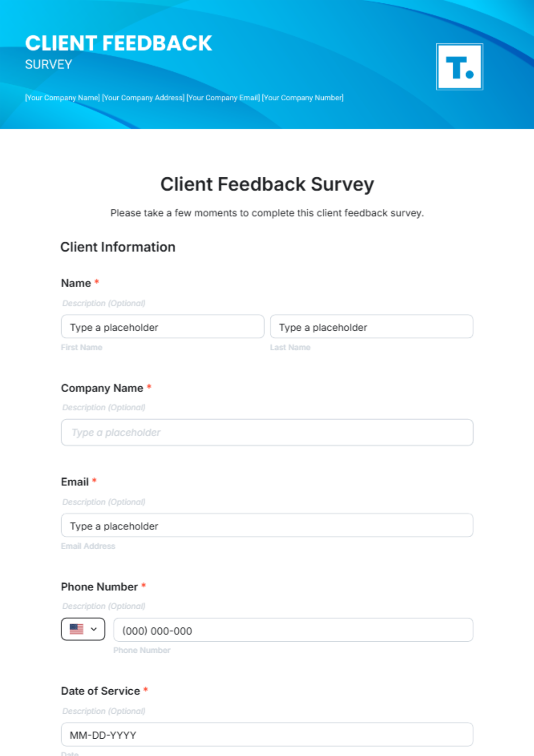Click the Client Feedback Survey title
Viewport: 534px width, 756px height.
pyautogui.click(x=267, y=184)
